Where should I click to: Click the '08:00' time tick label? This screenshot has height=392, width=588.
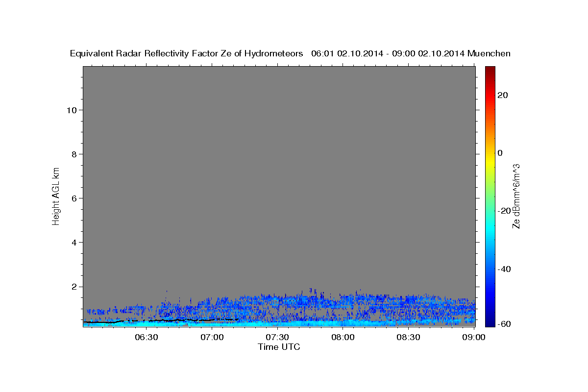pos(343,337)
